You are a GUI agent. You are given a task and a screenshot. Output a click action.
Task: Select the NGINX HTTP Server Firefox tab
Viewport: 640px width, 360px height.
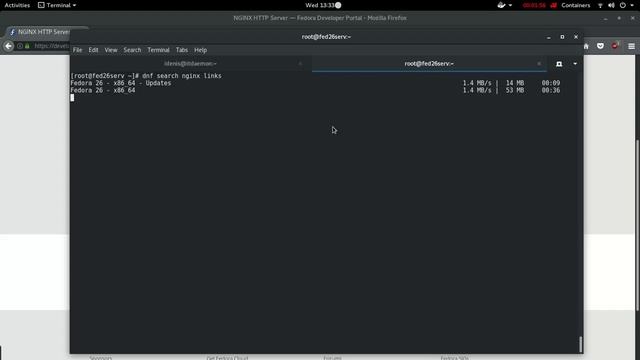[x=39, y=32]
